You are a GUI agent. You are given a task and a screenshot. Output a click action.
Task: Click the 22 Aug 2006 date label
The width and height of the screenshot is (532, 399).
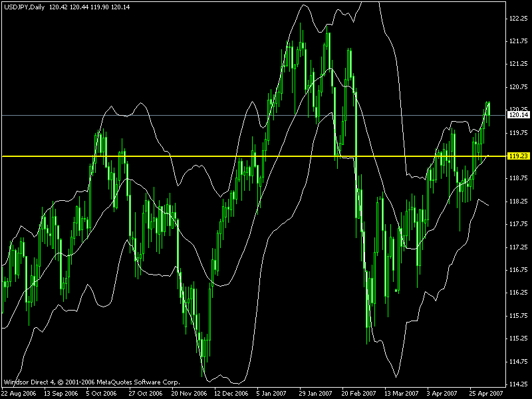pos(19,394)
